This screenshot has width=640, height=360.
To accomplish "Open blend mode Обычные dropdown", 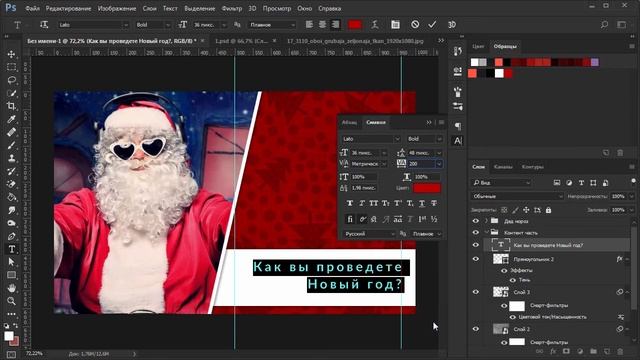I will point(518,196).
